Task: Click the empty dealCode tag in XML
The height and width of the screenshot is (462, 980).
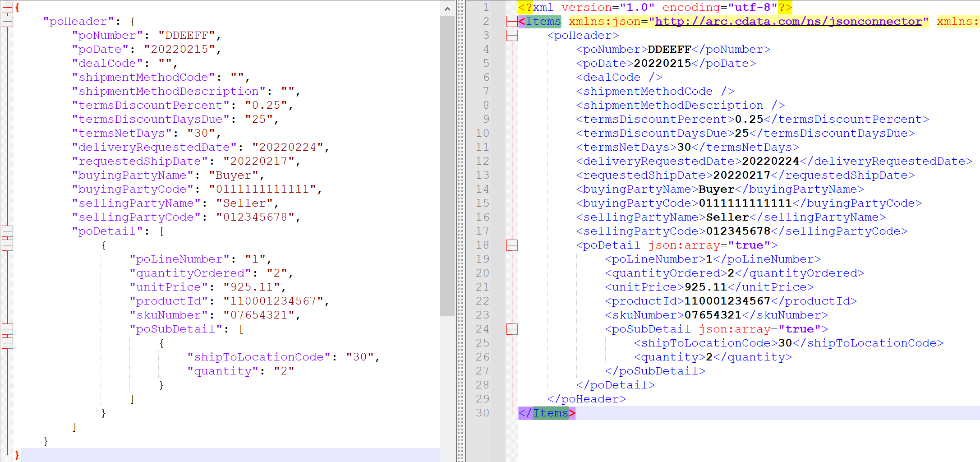Action: pyautogui.click(x=619, y=77)
